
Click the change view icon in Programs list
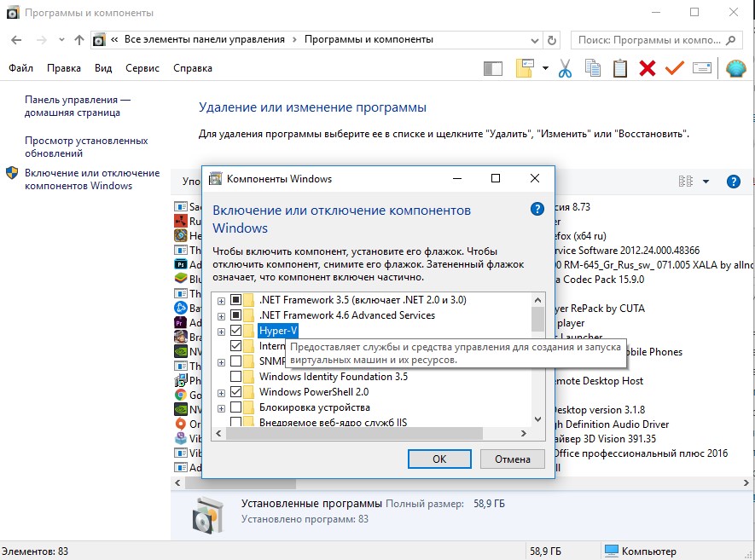pyautogui.click(x=686, y=182)
